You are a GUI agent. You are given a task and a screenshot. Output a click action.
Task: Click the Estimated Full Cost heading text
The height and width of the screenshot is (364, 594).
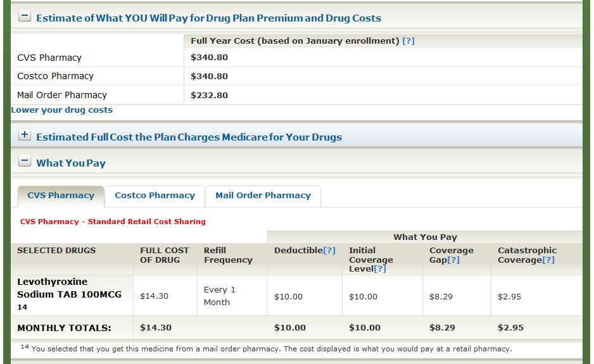click(x=189, y=137)
